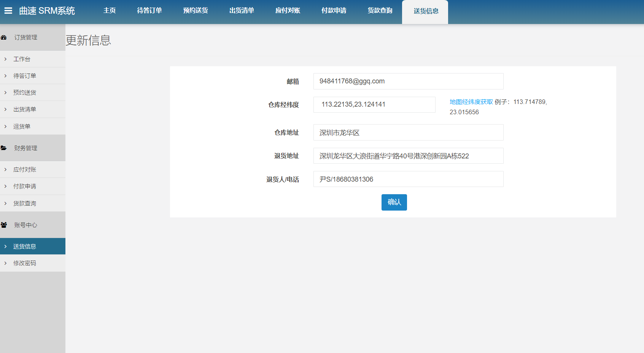
Task: Open 修改密码 in the sidebar
Action: coord(33,263)
